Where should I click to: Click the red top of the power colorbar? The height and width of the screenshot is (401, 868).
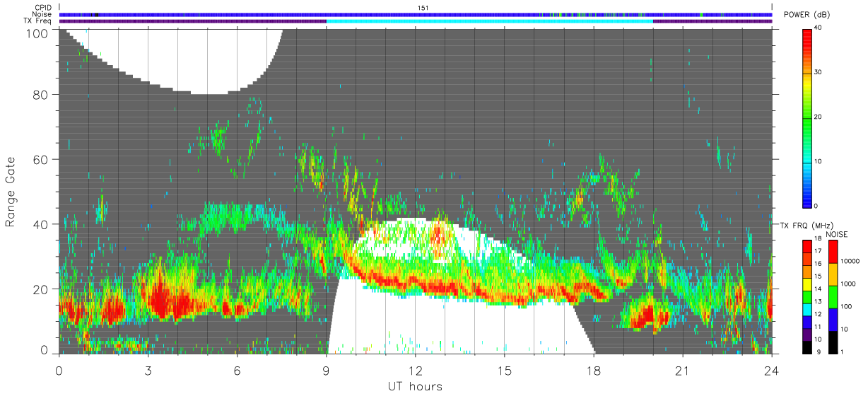(x=807, y=39)
